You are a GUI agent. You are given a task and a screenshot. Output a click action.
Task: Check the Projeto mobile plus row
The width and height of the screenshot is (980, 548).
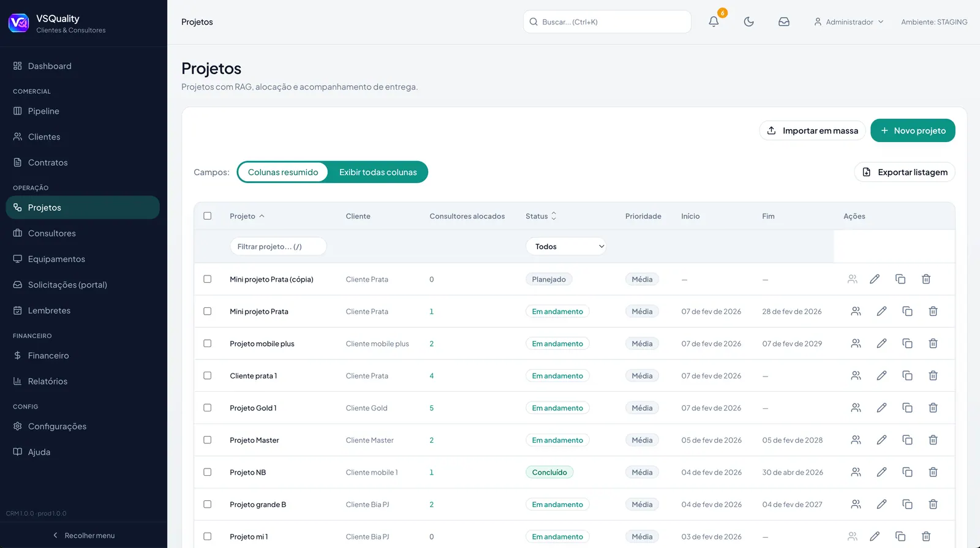coord(208,343)
